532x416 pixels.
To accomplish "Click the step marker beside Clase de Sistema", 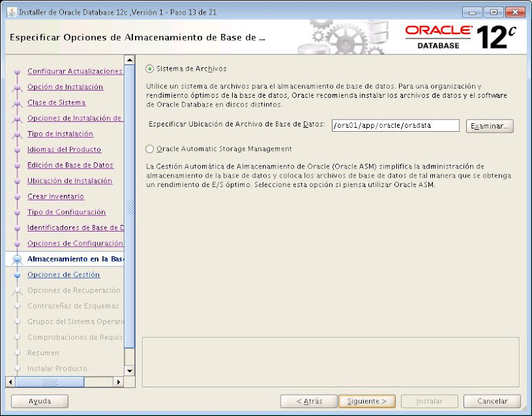I will [x=17, y=103].
